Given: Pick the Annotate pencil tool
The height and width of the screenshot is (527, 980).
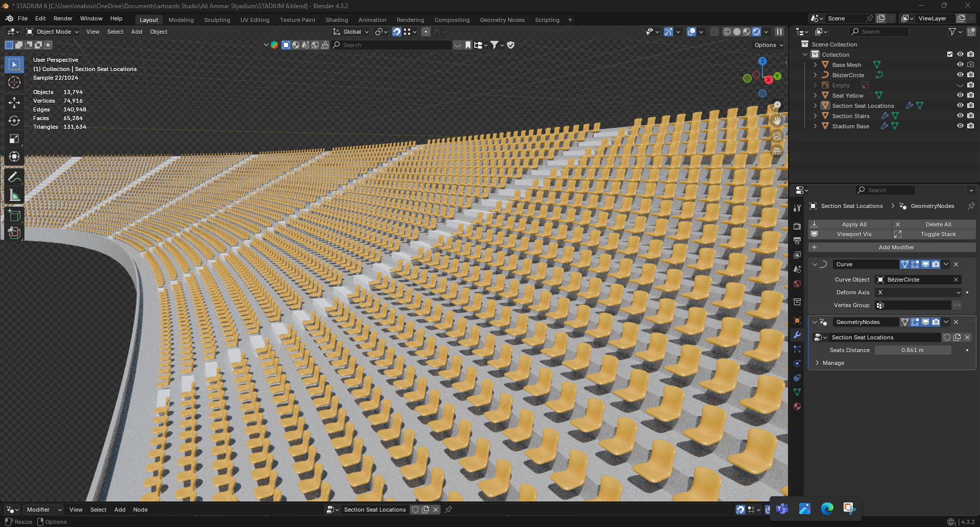Looking at the screenshot, I should (x=14, y=177).
